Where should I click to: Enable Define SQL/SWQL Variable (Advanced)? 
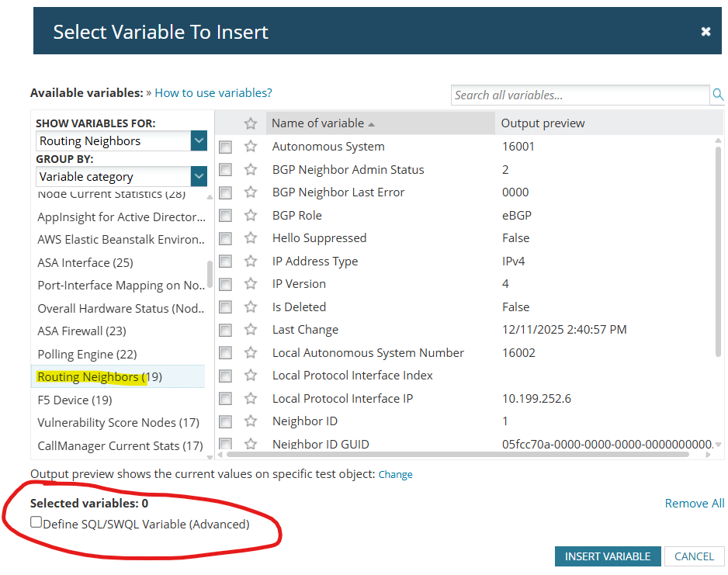36,522
